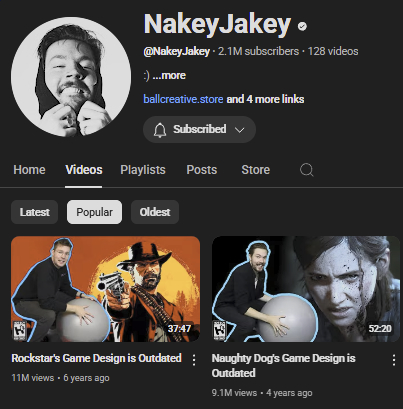Switch to the Store tab
Image resolution: width=403 pixels, height=409 pixels.
pos(255,170)
